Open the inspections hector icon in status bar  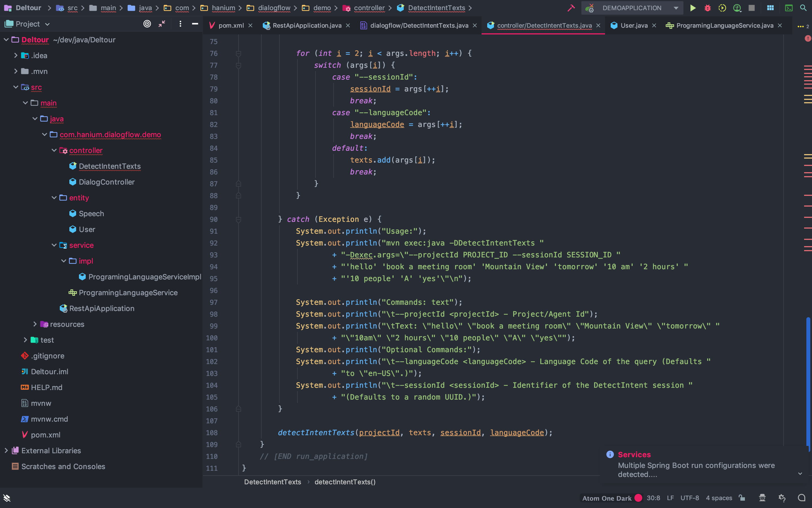(762, 498)
